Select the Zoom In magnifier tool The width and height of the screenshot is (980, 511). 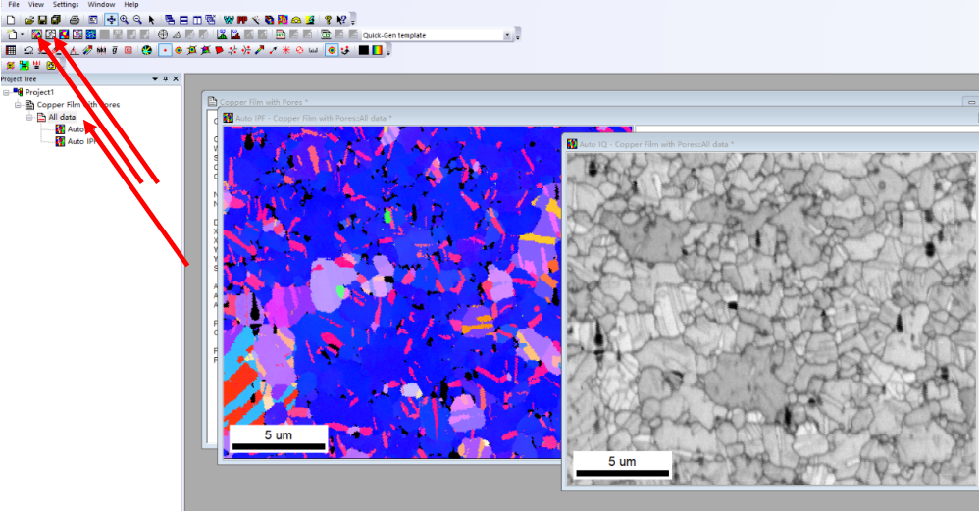(125, 20)
